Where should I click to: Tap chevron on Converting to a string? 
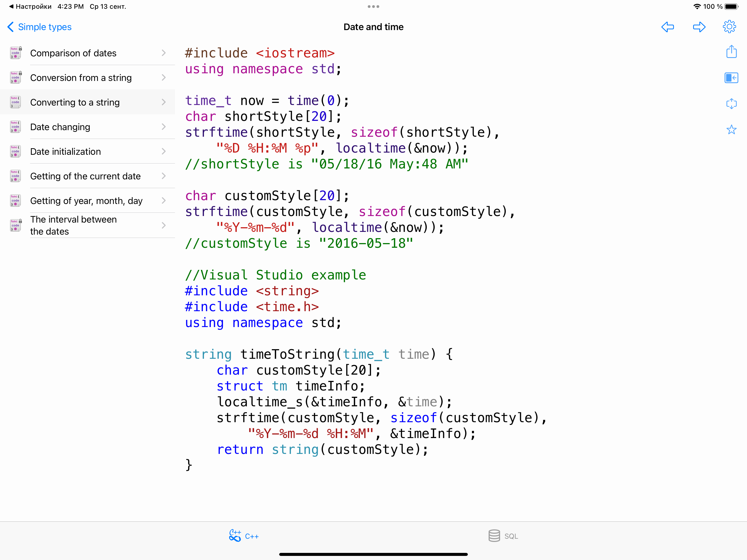pos(164,102)
